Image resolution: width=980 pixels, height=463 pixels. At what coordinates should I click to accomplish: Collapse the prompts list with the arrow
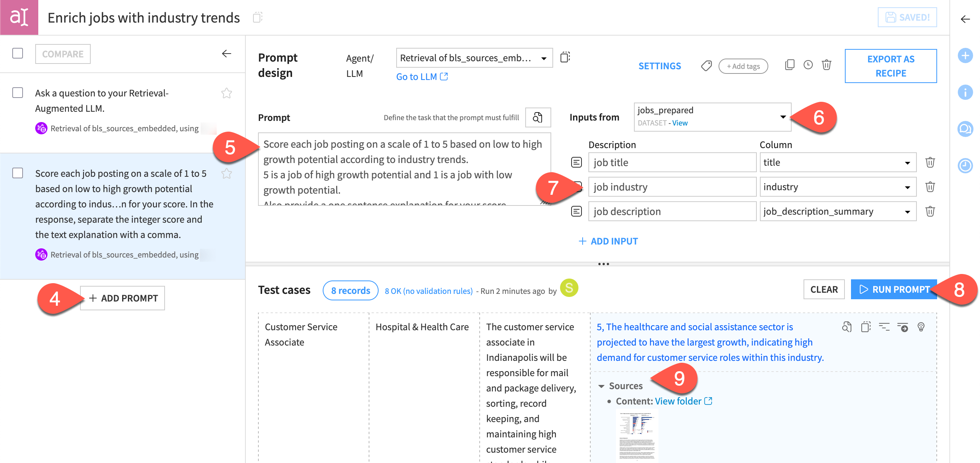tap(227, 54)
